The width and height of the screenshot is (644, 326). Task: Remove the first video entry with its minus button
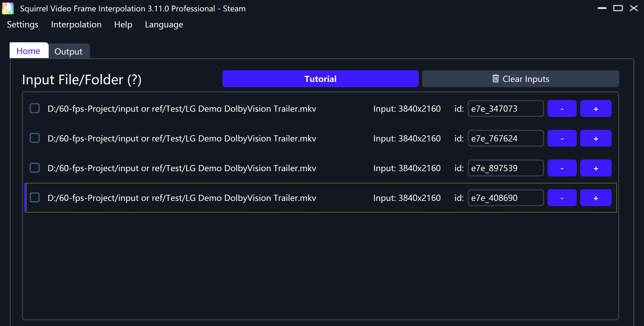[x=562, y=108]
